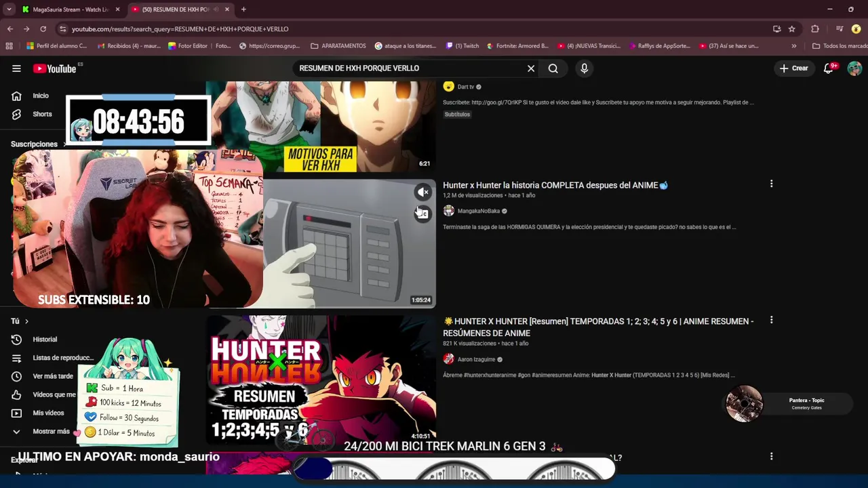868x488 pixels.
Task: Open the Crear button
Action: point(793,68)
